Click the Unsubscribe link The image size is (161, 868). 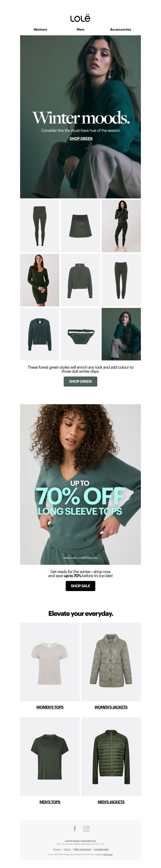pos(101,849)
